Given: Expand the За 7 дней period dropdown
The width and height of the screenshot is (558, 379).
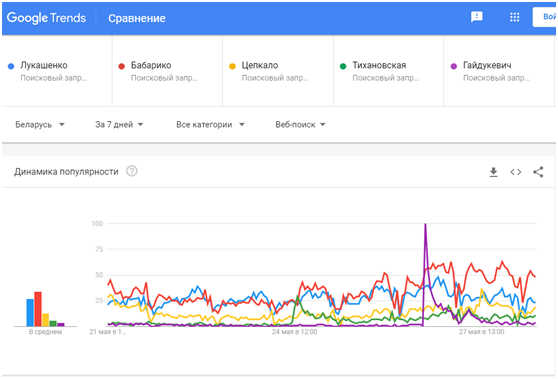Looking at the screenshot, I should tap(119, 125).
